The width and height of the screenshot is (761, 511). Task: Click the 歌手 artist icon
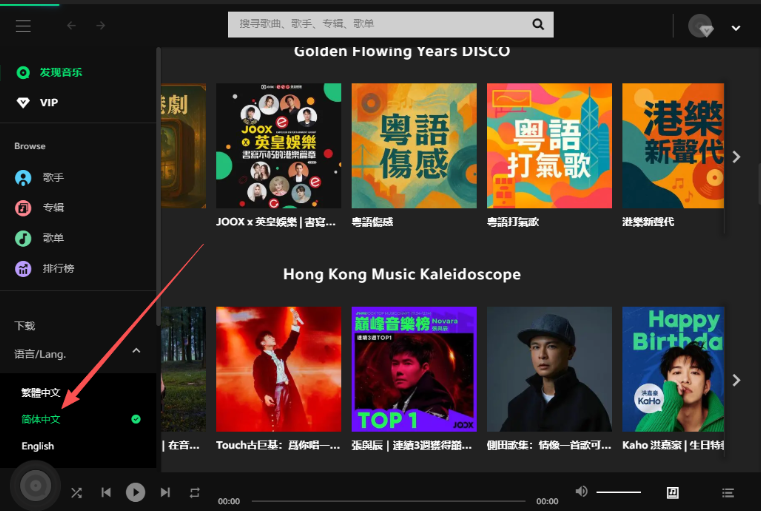(x=23, y=178)
